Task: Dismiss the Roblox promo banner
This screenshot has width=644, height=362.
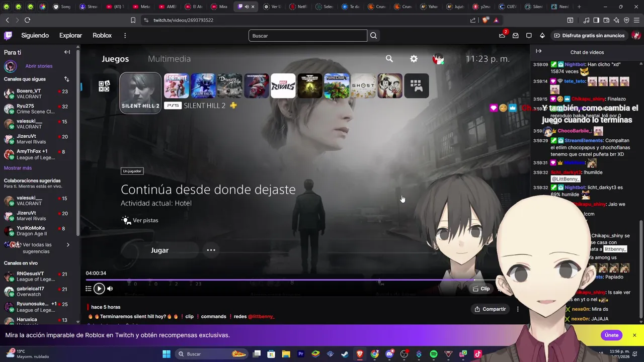Action: 634,335
